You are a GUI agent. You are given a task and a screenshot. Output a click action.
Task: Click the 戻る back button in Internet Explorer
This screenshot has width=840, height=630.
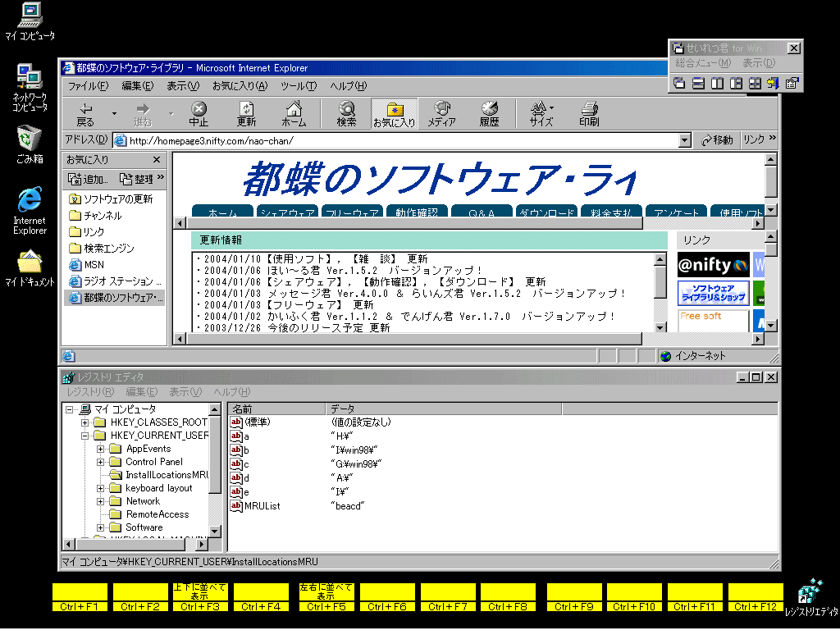pyautogui.click(x=85, y=113)
